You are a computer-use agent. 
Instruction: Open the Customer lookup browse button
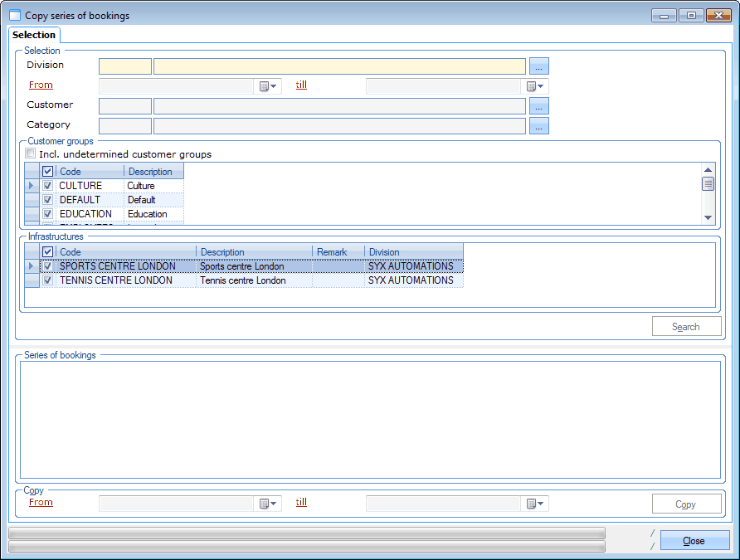pyautogui.click(x=539, y=106)
